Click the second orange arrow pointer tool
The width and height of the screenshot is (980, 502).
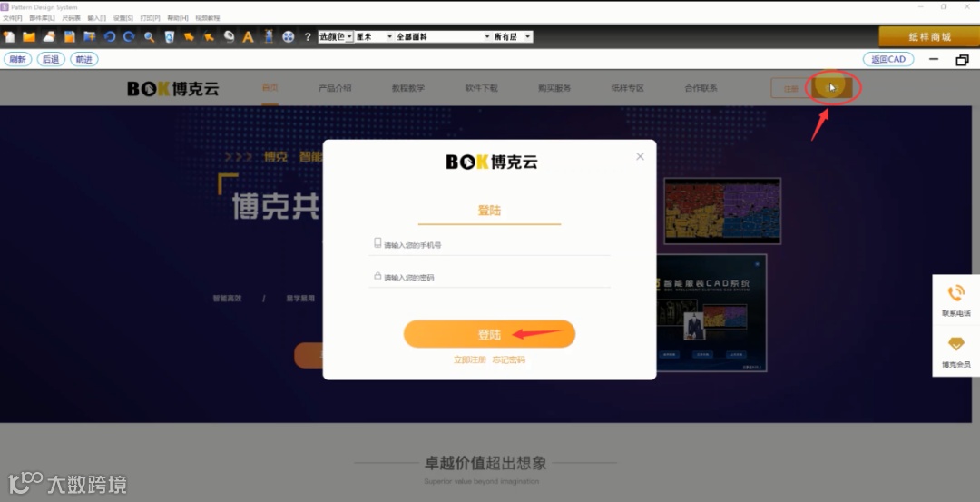(209, 37)
